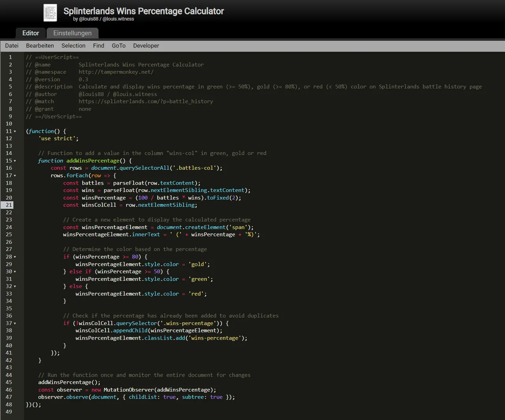The width and height of the screenshot is (505, 420).
Task: Click the 'gold' color string
Action: point(198,264)
